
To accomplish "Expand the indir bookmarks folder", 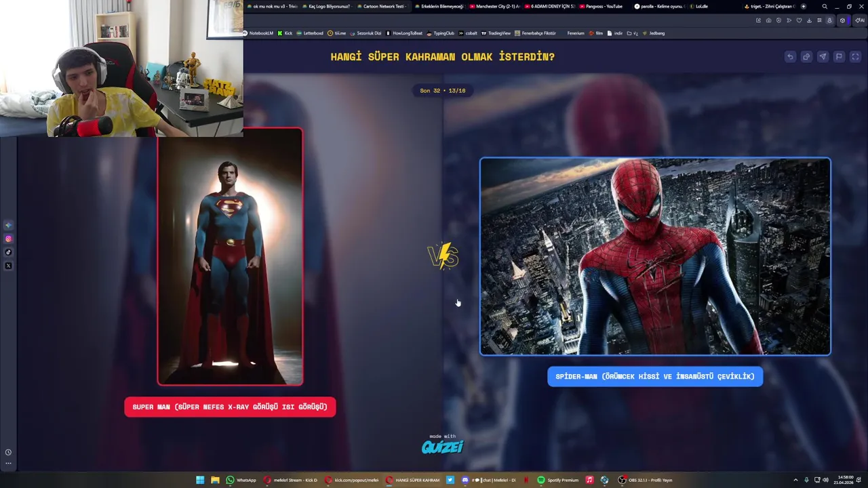I will click(615, 33).
